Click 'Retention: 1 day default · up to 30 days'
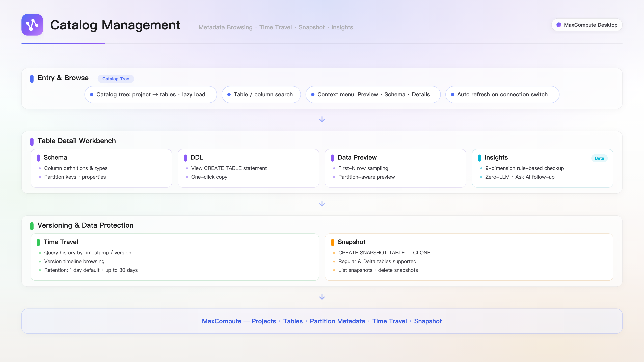The height and width of the screenshot is (362, 644). pyautogui.click(x=91, y=270)
